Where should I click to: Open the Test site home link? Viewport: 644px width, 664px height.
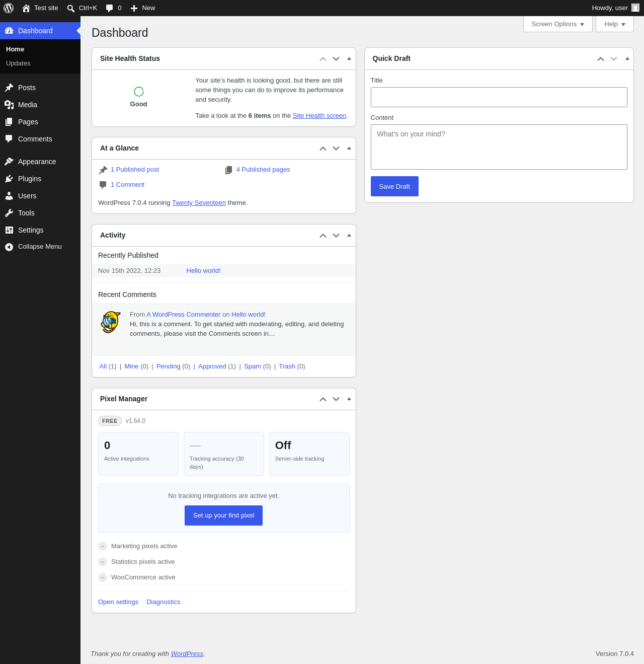[x=40, y=8]
